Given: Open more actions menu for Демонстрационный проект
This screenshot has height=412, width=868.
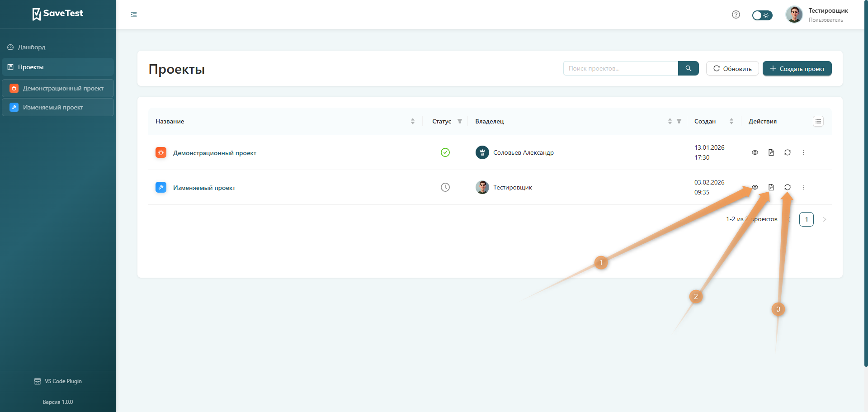Looking at the screenshot, I should click(x=804, y=152).
